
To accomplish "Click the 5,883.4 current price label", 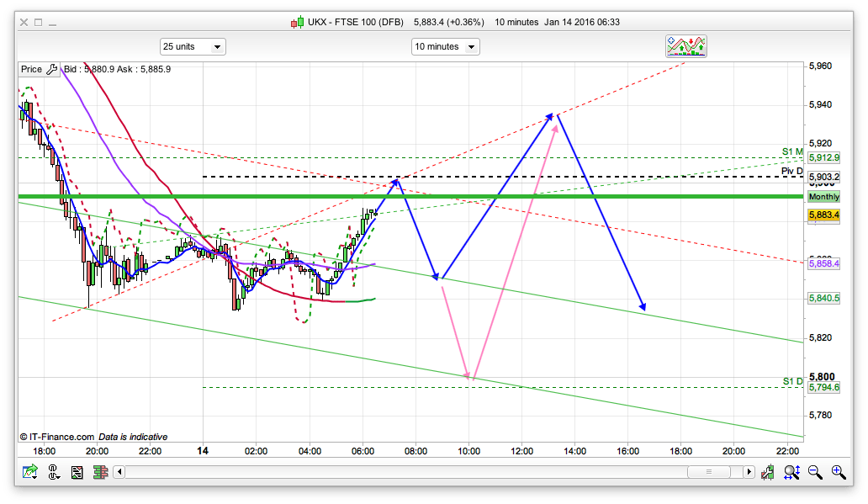I will 823,215.
